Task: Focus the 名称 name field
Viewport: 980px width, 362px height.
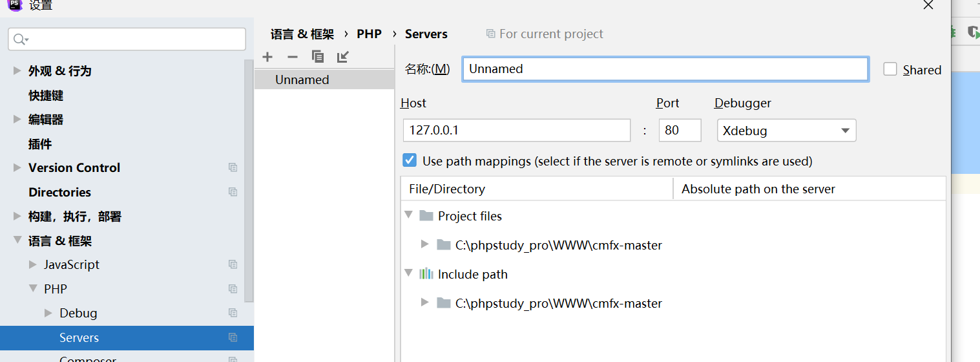Action: tap(665, 69)
